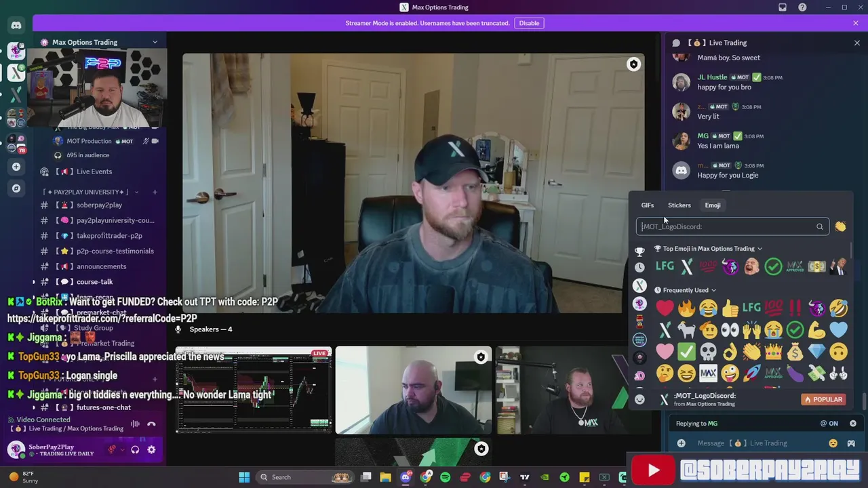The width and height of the screenshot is (868, 488).
Task: Open User Settings gear icon
Action: [151, 449]
